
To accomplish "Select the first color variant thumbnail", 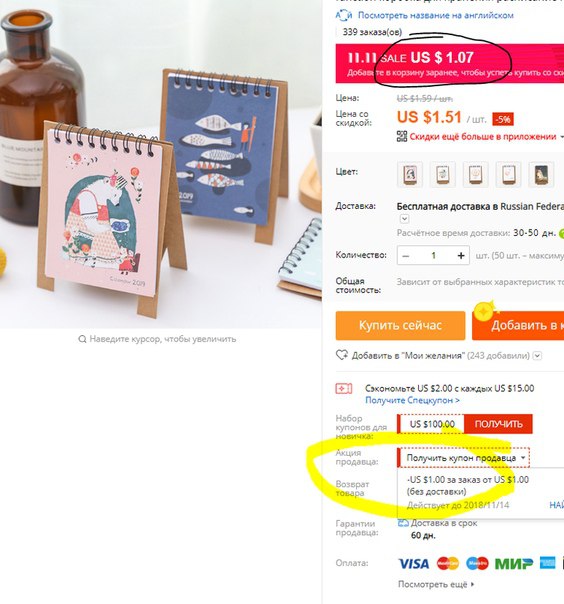I will [410, 174].
